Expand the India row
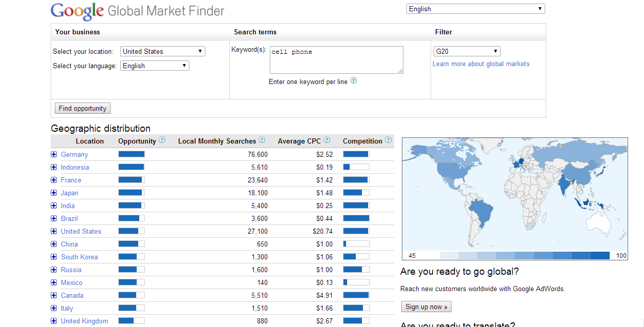Screen dimensions: 644x327 click(x=54, y=206)
